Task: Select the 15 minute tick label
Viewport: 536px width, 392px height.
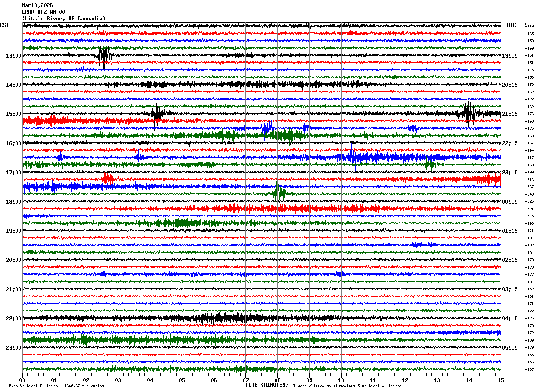Action: [501, 380]
